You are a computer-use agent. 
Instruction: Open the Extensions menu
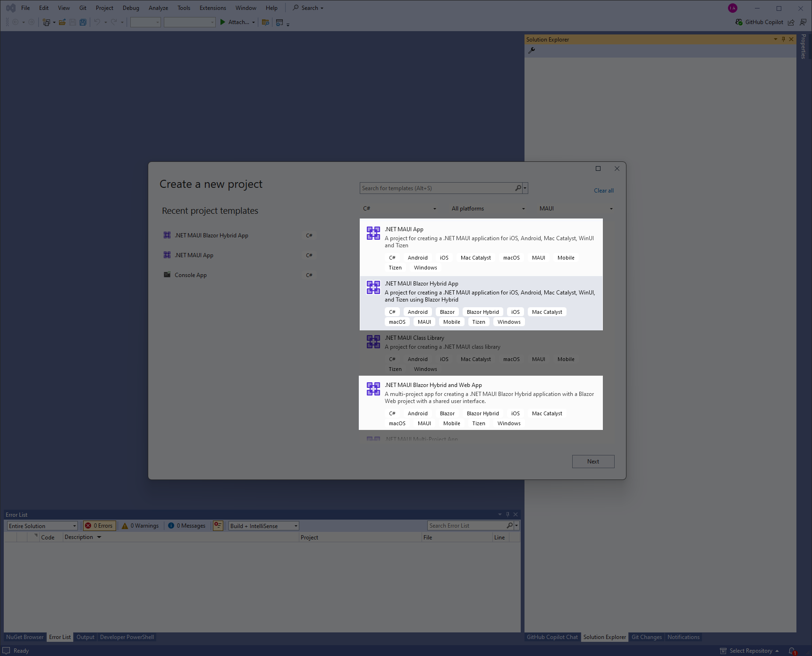212,8
